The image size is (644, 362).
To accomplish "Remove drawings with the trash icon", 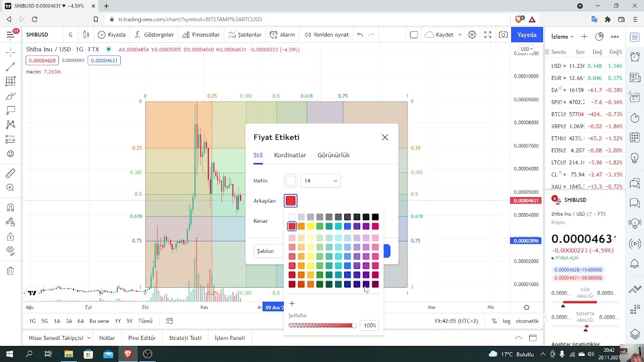I will (x=11, y=271).
